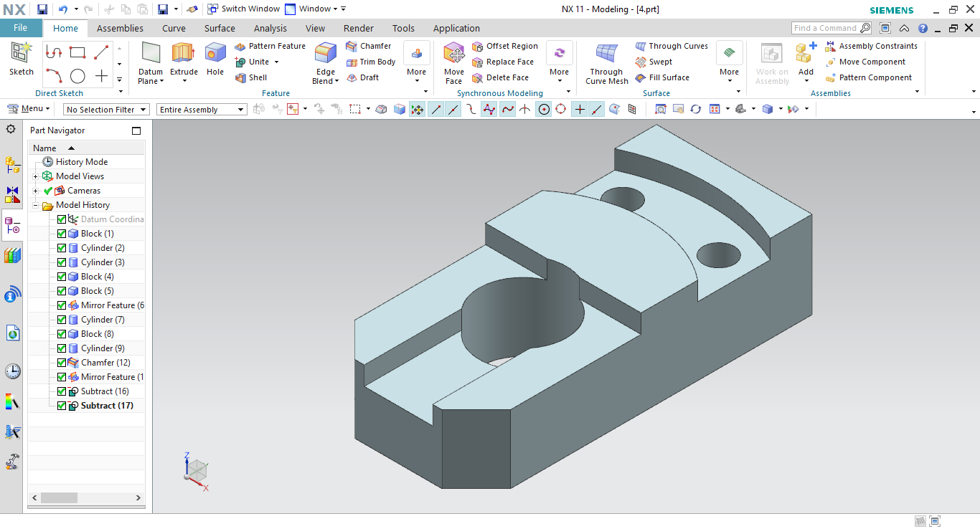Expand the Surface group More menu

(x=730, y=63)
